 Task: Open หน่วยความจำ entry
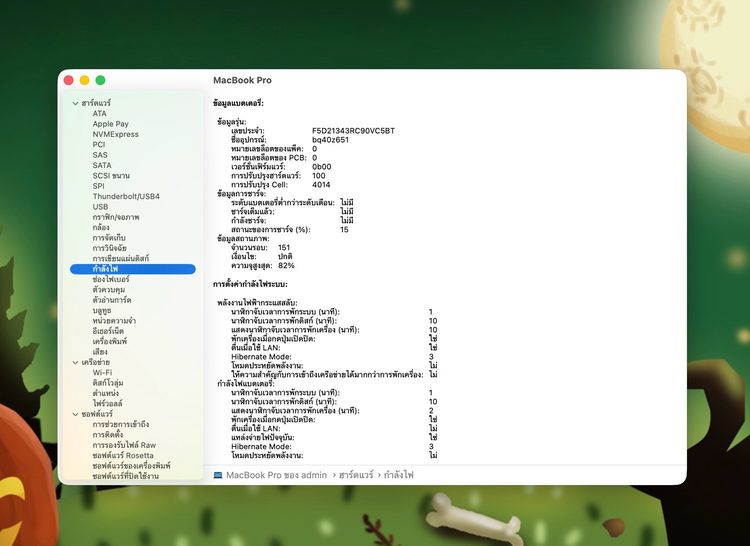click(114, 321)
